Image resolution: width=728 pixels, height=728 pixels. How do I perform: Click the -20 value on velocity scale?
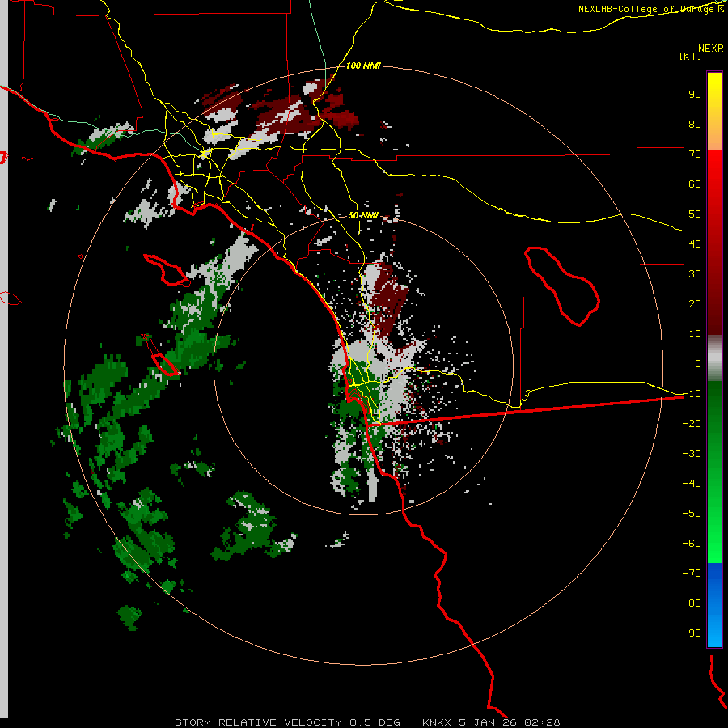(692, 423)
